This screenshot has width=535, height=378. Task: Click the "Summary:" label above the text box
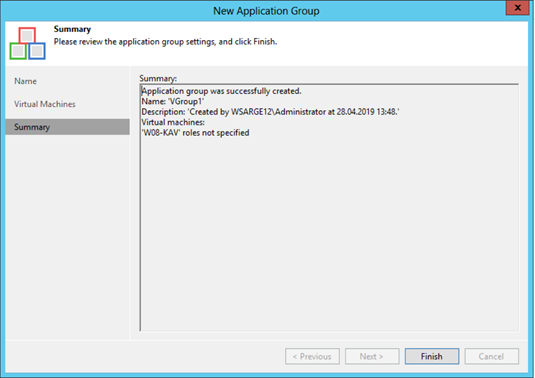(x=158, y=78)
